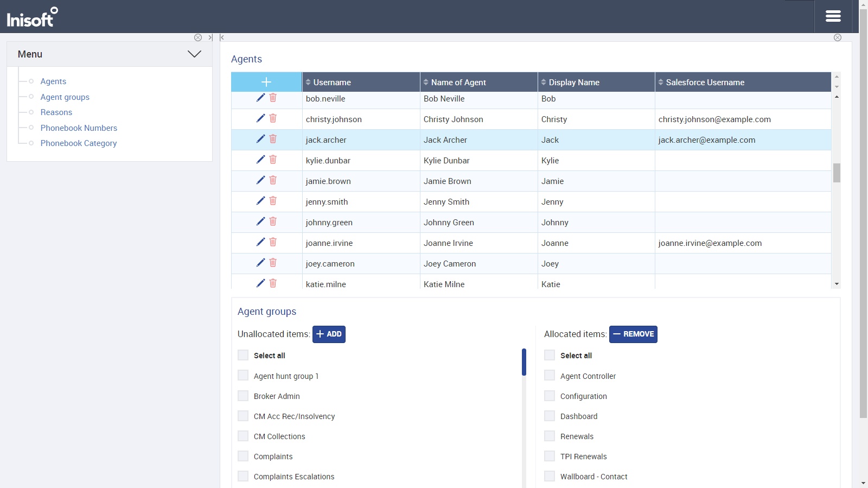Select jack.archer@example.com cell
Viewport: 868px width, 488px height.
743,140
